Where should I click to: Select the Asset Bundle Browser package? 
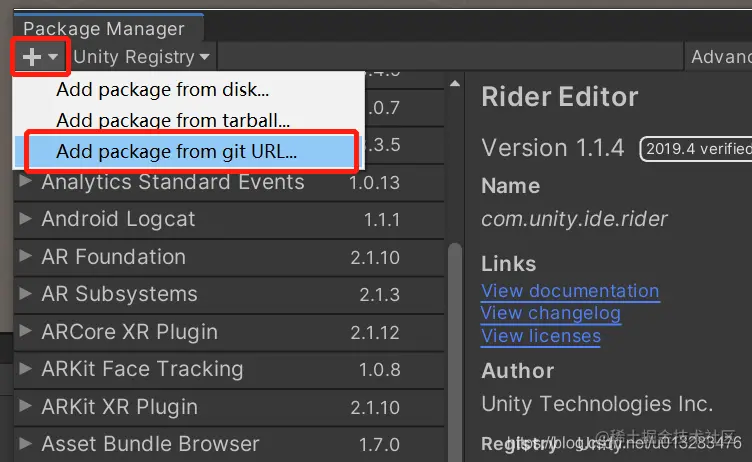pos(150,444)
